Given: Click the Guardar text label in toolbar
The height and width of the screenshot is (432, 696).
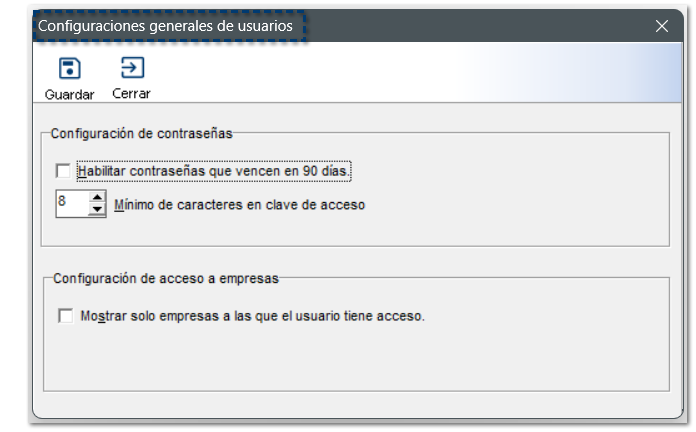Looking at the screenshot, I should 69,95.
